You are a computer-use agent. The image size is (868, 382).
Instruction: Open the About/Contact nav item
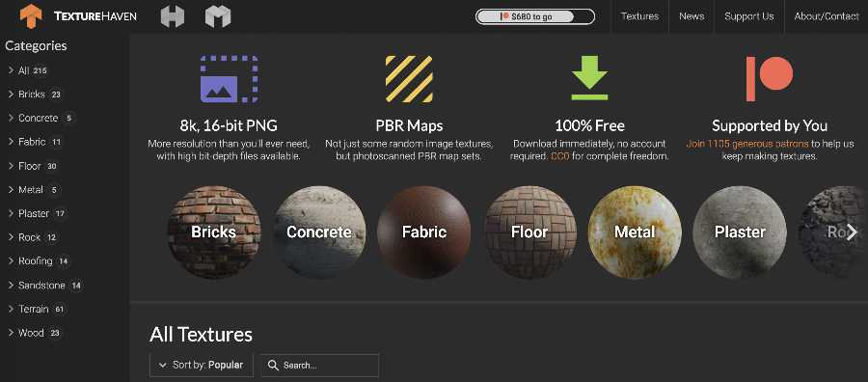[826, 16]
